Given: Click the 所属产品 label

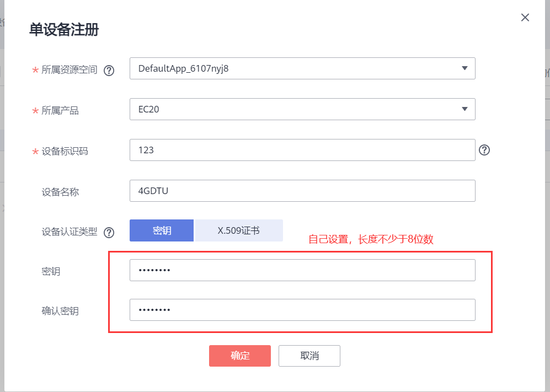Looking at the screenshot, I should click(60, 111).
